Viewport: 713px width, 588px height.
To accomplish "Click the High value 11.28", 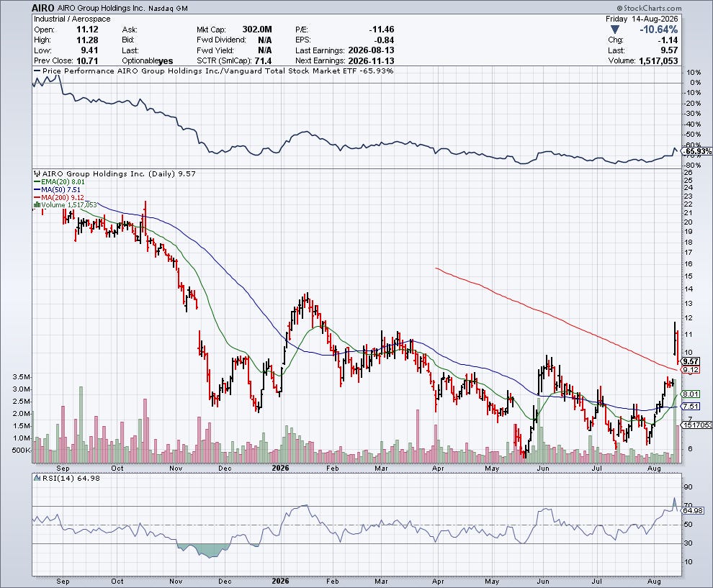I will click(87, 40).
